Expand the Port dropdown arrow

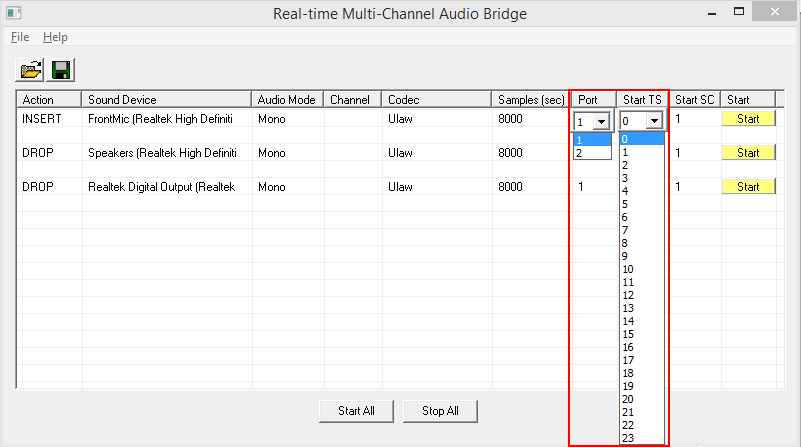click(x=601, y=122)
